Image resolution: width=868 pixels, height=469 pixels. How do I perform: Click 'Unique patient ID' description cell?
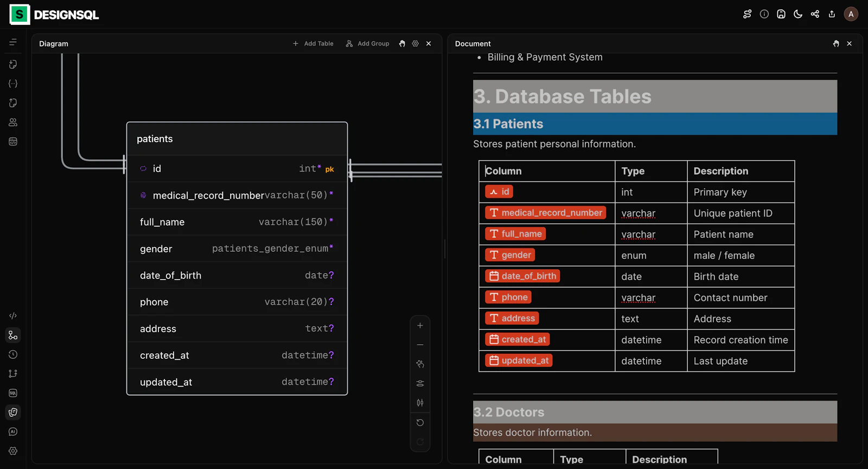(x=741, y=213)
